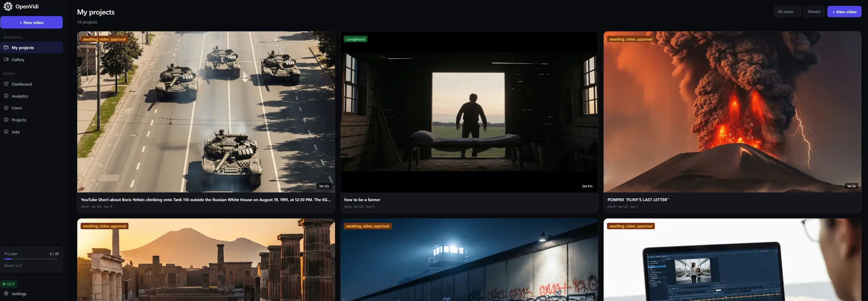Click the POMPEII "PLINY'S LAST LETTER" title
Screen dimensions: 868x301
coord(638,200)
